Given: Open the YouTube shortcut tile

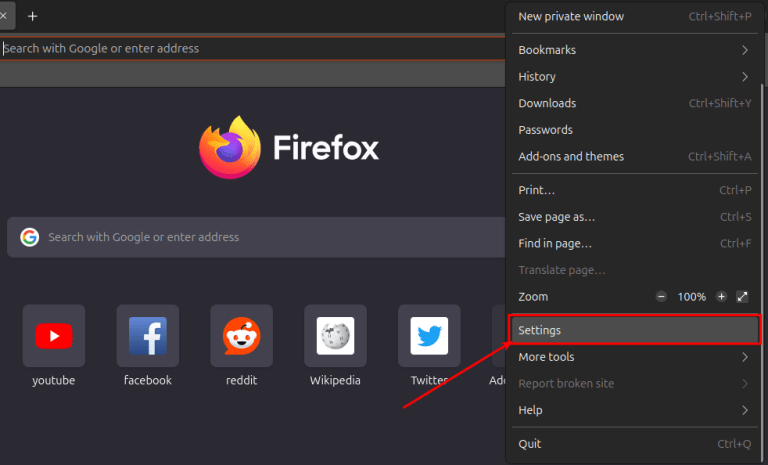Looking at the screenshot, I should (x=53, y=336).
